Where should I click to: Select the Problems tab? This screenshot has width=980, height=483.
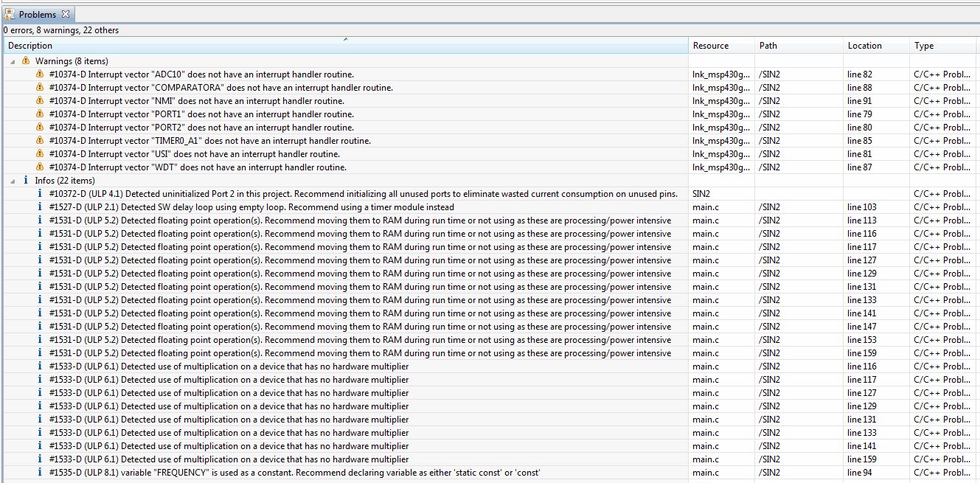37,14
